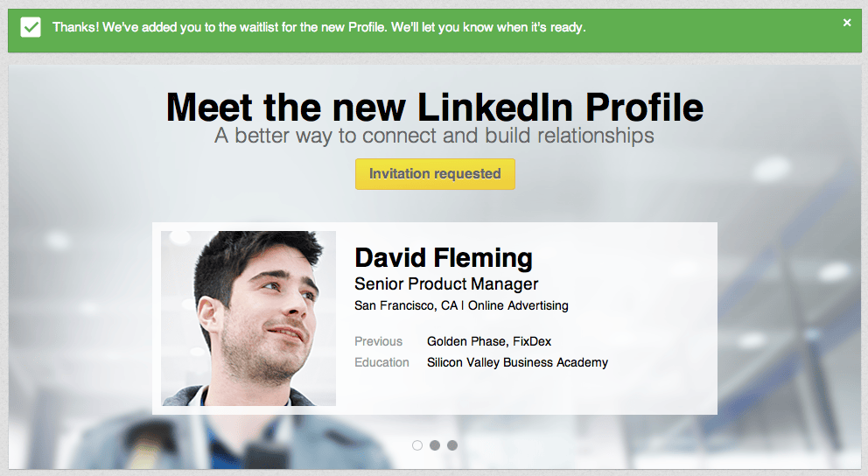Click the better way to connect subtitle
The image size is (868, 476).
[x=435, y=136]
